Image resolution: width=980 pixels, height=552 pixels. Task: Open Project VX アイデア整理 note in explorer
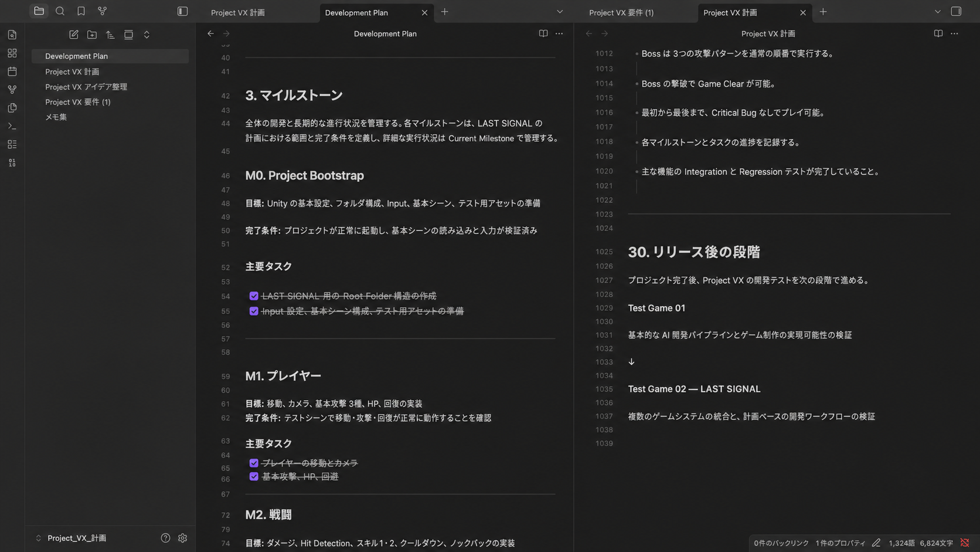[86, 87]
